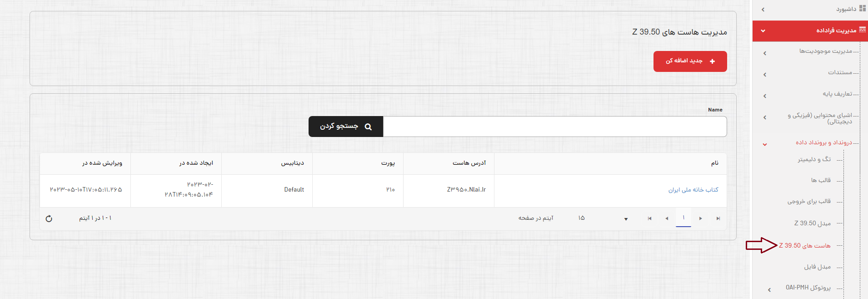Expand the تعاریف پایه sidebar section

(765, 96)
